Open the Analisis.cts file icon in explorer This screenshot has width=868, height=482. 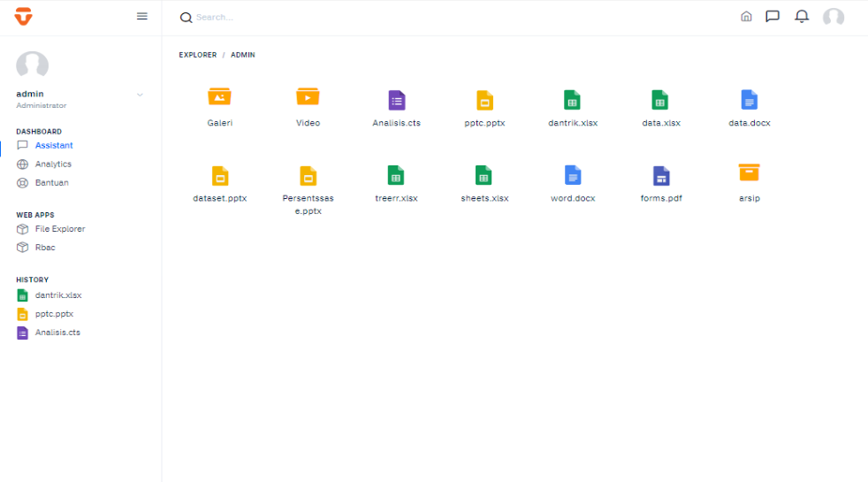point(396,100)
